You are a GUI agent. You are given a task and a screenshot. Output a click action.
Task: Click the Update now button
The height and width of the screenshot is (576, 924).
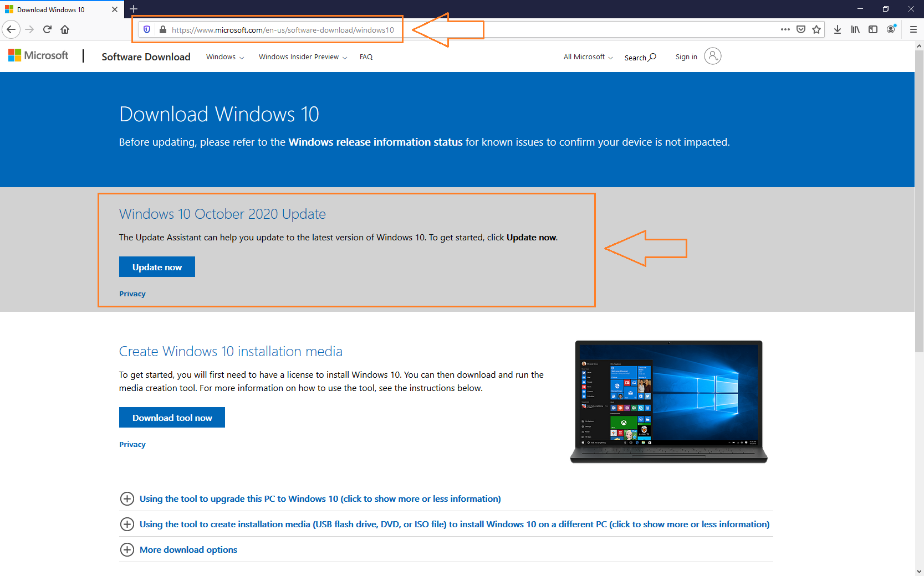157,267
